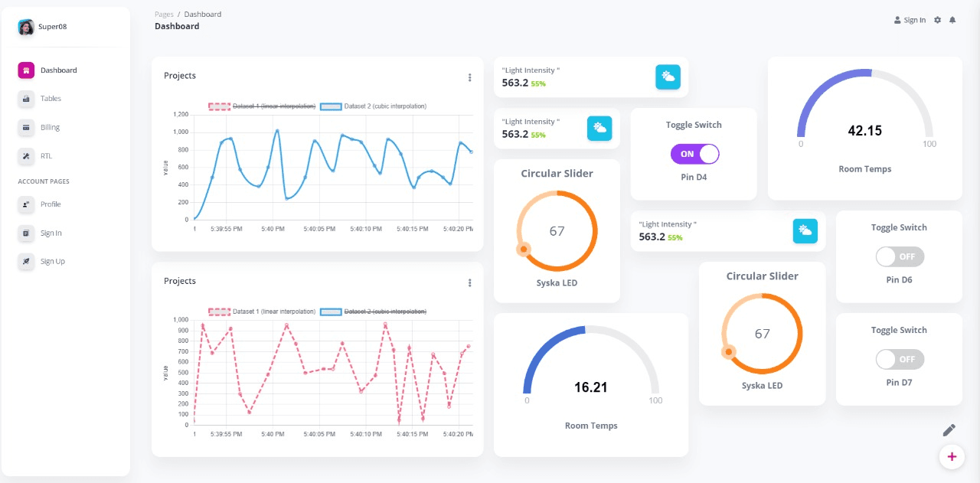
Task: Click the pencil edit icon
Action: tap(949, 430)
